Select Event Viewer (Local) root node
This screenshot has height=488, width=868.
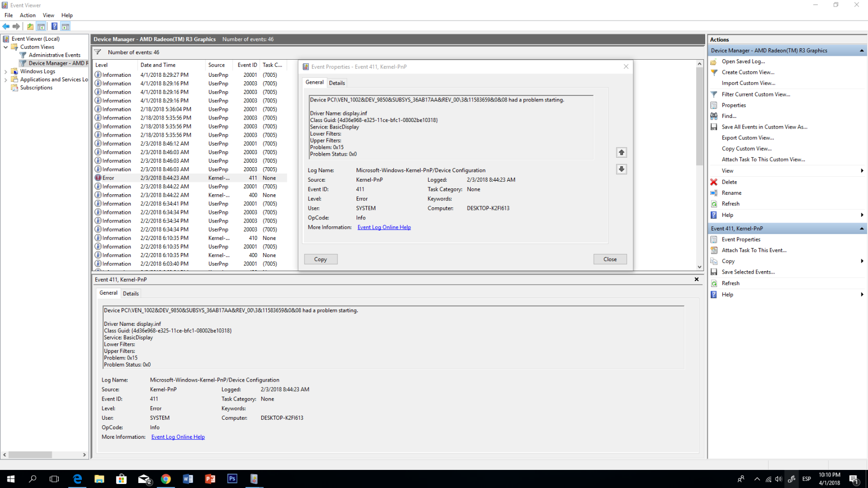(35, 39)
